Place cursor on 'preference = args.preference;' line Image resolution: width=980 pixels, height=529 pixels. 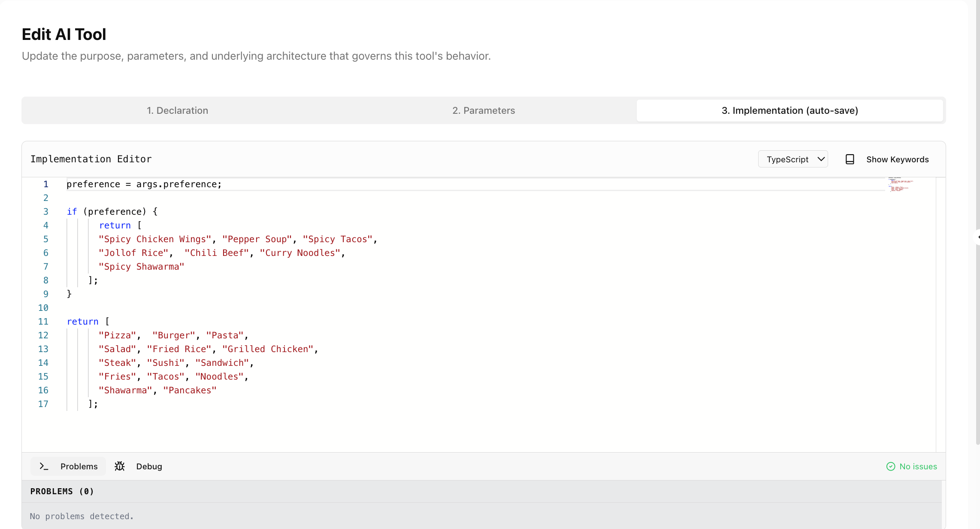click(144, 184)
